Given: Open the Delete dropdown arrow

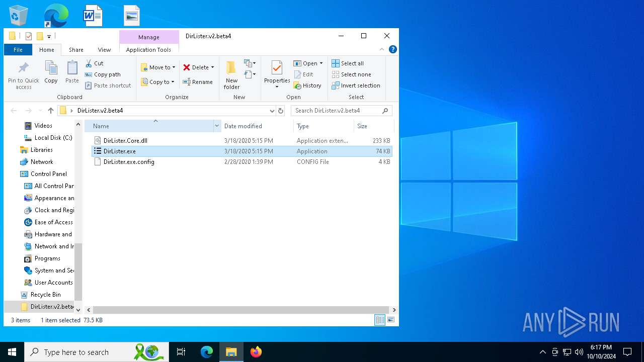Looking at the screenshot, I should coord(212,67).
